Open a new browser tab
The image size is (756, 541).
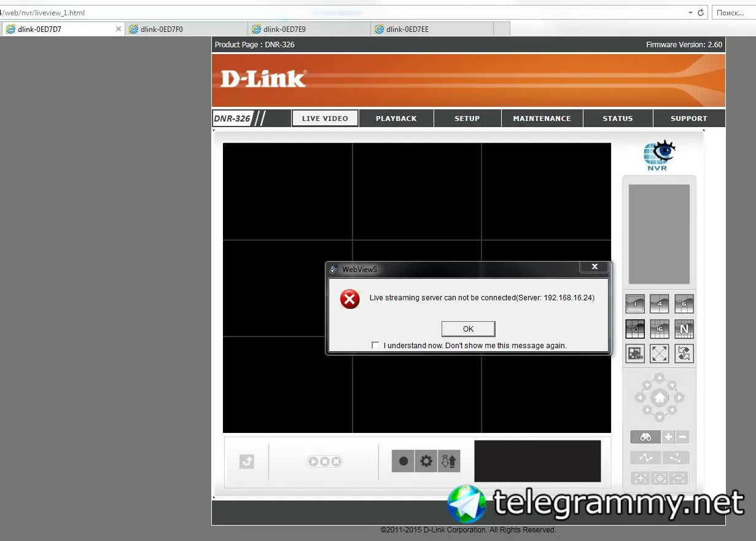502,29
